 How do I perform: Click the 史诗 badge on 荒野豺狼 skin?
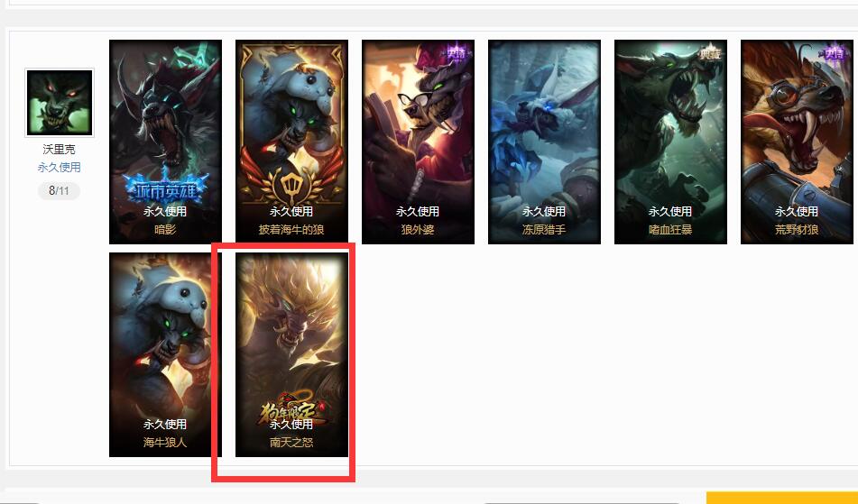coord(835,53)
